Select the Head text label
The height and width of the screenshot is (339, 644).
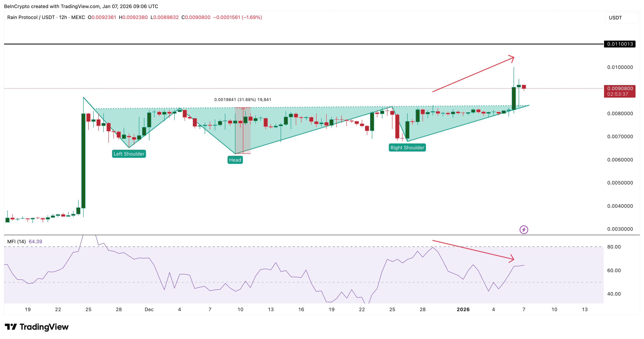click(235, 160)
